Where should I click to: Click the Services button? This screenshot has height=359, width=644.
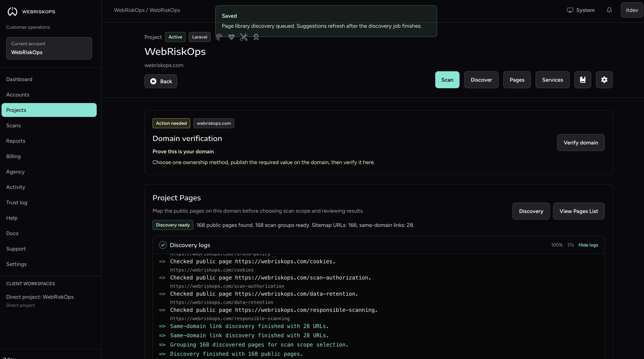click(552, 80)
